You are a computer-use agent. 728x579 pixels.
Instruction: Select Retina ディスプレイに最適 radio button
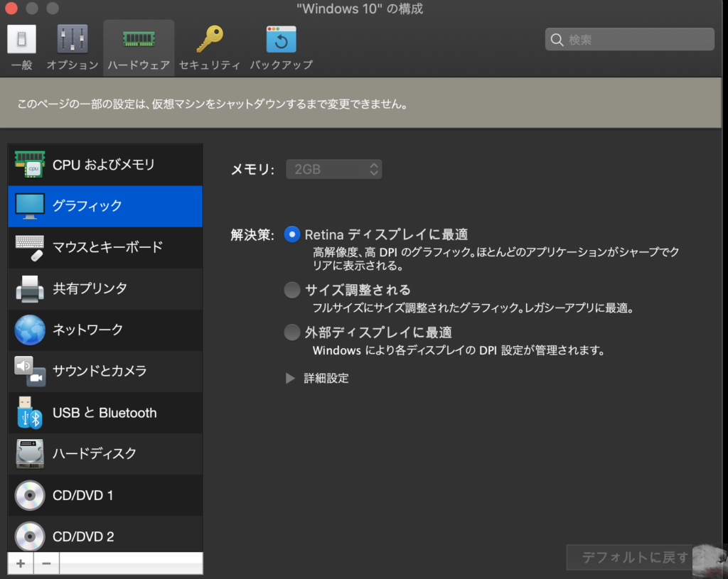(x=292, y=234)
